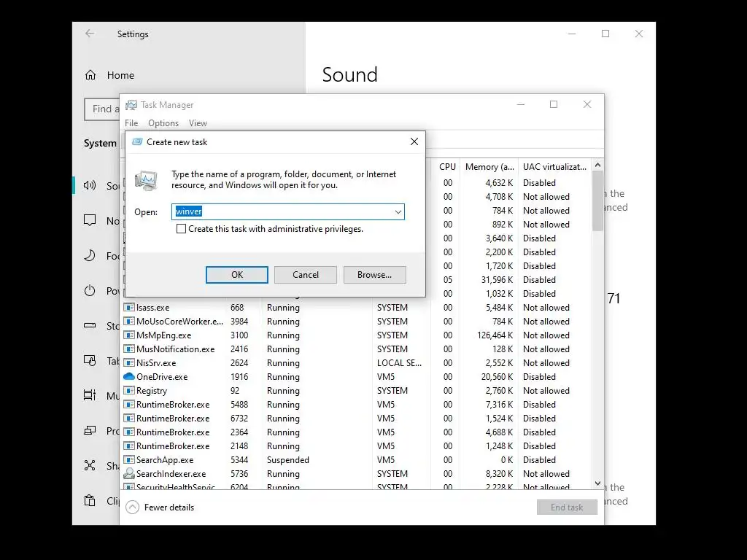Image resolution: width=747 pixels, height=560 pixels.
Task: Open Task Manager Options menu
Action: click(x=163, y=122)
